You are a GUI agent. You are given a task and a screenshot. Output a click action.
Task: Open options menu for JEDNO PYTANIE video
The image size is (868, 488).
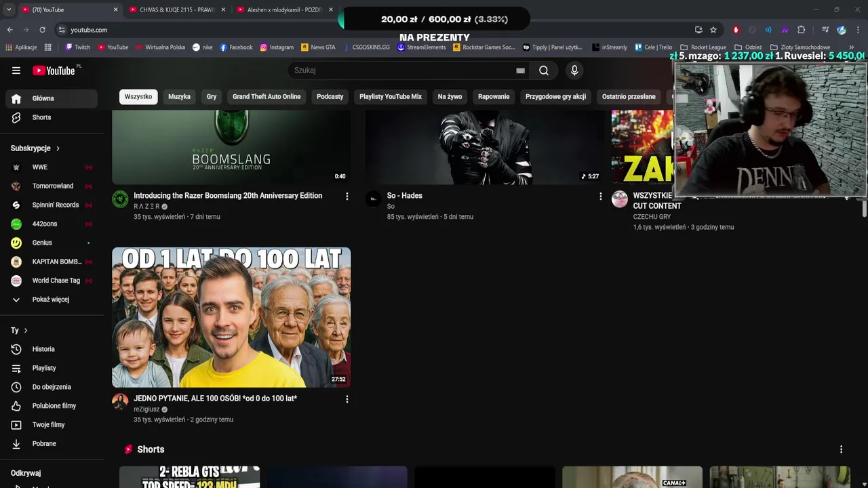pyautogui.click(x=347, y=399)
